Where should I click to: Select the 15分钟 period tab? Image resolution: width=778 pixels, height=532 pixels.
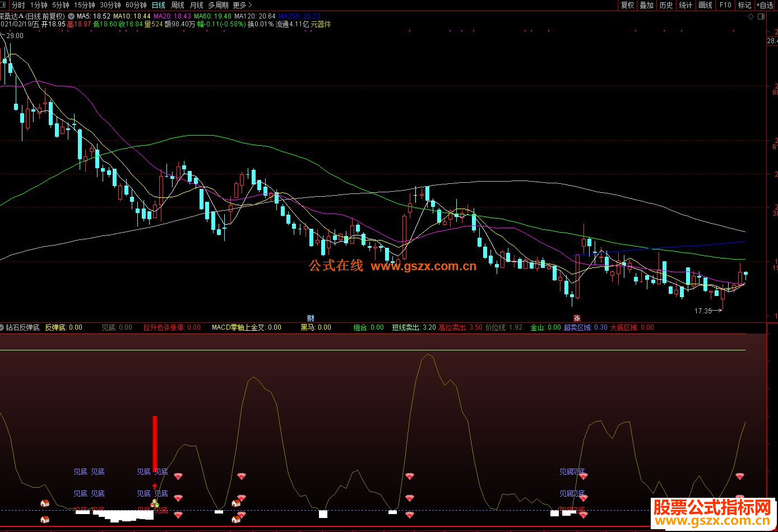click(84, 5)
